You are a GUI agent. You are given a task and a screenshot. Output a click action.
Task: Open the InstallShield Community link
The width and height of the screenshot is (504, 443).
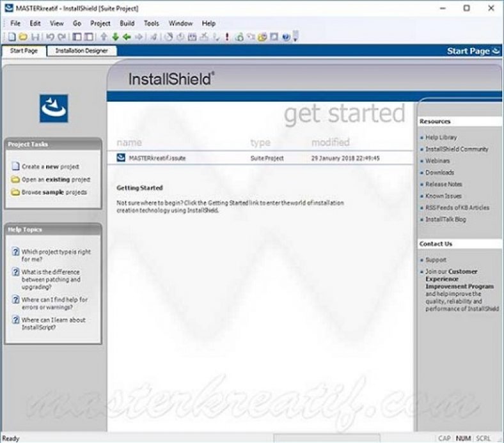(x=457, y=149)
